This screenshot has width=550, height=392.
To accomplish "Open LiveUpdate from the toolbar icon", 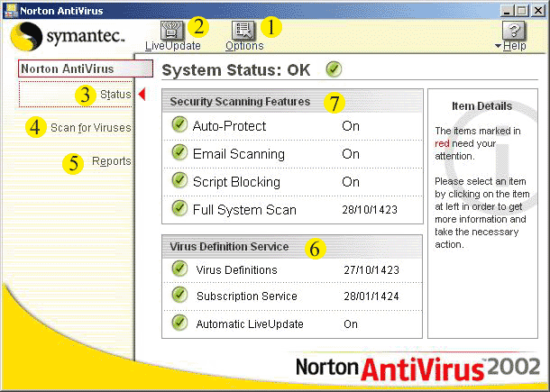I will pos(172,31).
